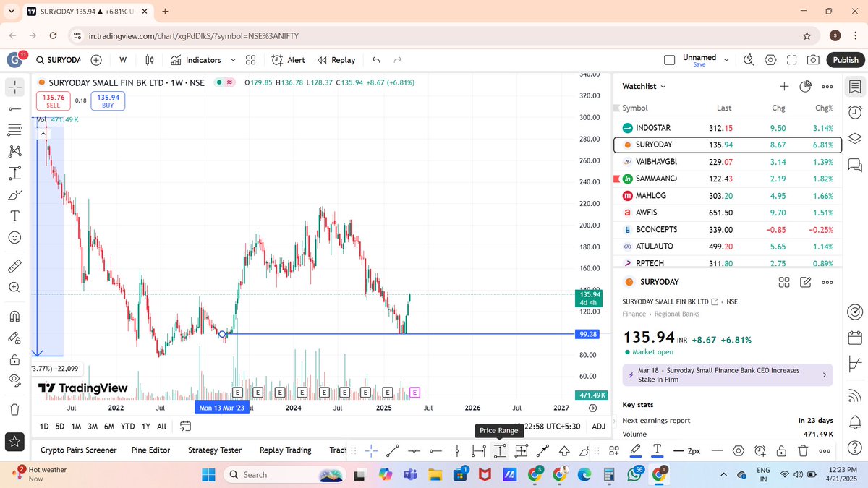
Task: Open the Fibonacci retracement tools in left sidebar
Action: (x=14, y=130)
